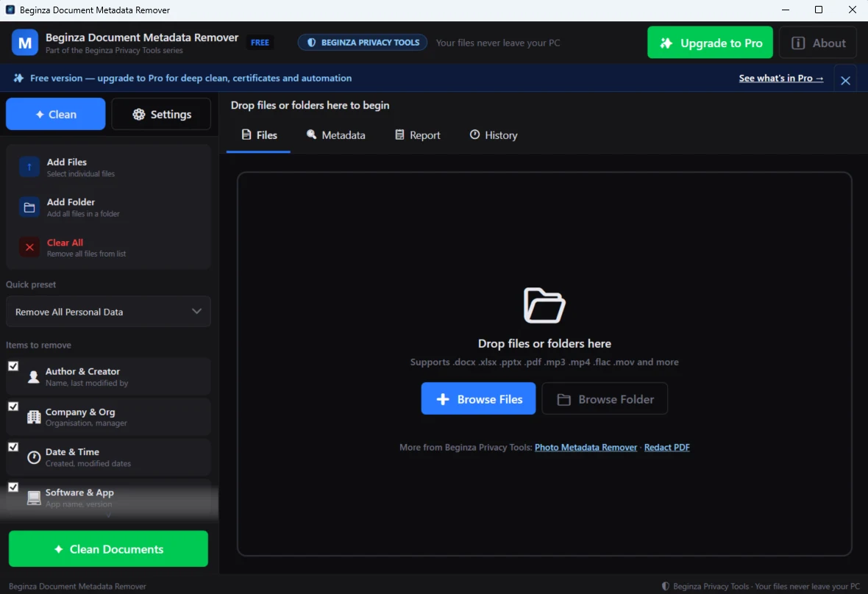Click the large open folder drop icon
Screen dimensions: 868x594
pos(544,305)
